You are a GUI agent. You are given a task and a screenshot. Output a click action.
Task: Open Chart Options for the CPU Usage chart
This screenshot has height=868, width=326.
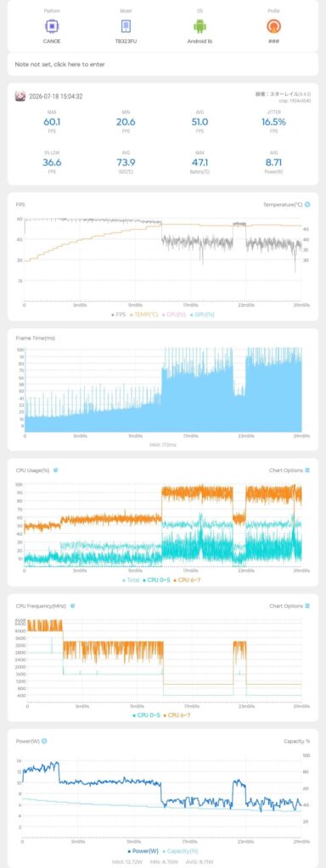tap(290, 470)
